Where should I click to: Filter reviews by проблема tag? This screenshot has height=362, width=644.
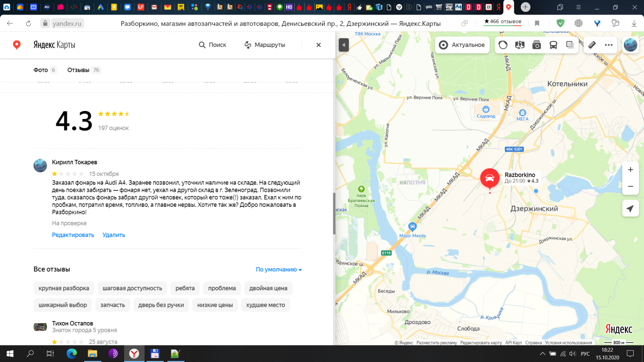pos(222,288)
